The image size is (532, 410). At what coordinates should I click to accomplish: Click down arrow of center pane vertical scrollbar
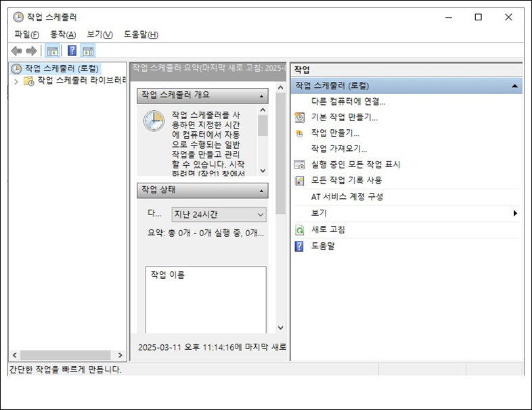(281, 327)
